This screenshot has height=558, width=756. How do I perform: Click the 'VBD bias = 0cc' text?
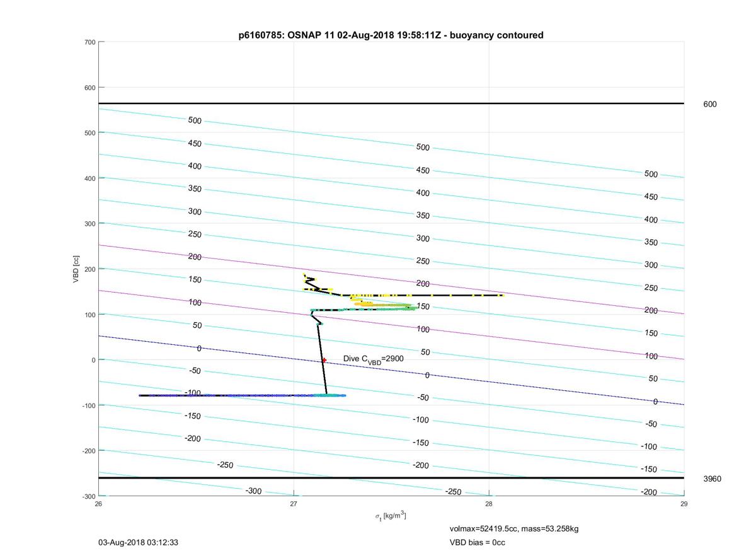coord(478,542)
